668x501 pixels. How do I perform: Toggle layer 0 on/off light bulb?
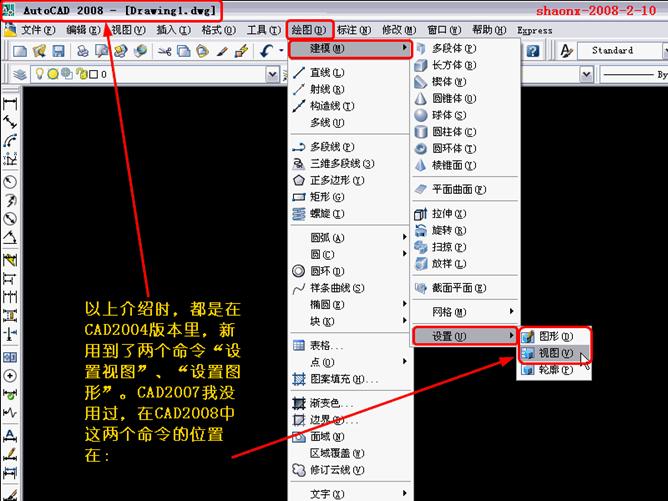coord(40,74)
